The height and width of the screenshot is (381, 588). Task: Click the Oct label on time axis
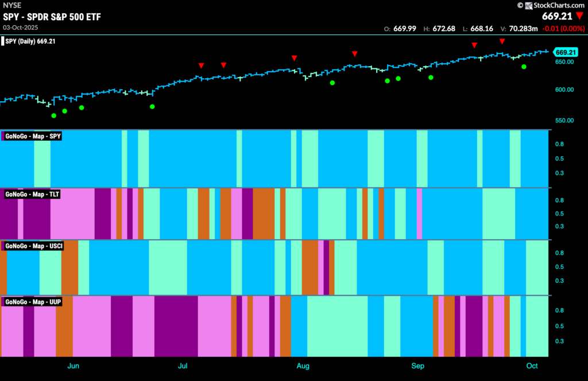click(532, 365)
